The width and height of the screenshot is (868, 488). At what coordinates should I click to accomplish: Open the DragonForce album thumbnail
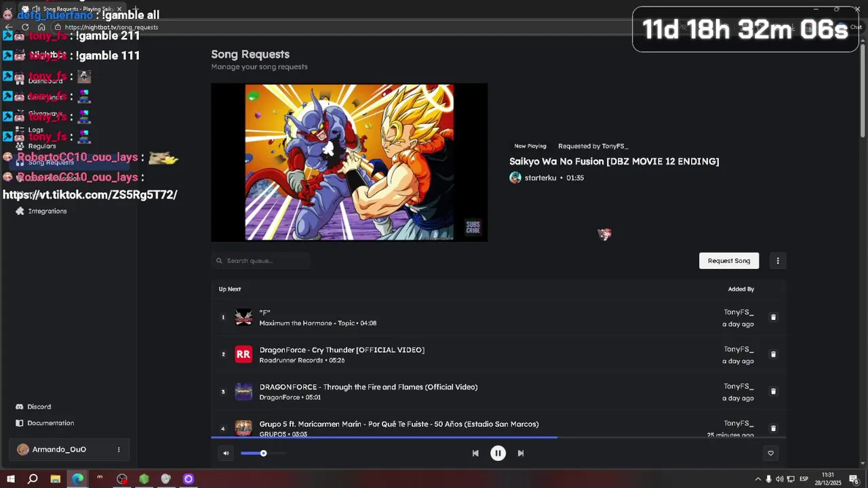tap(243, 392)
